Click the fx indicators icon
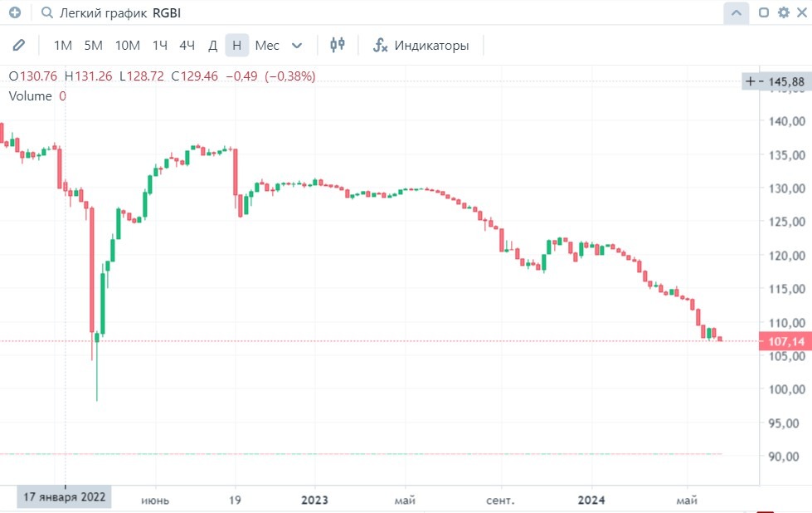 (x=381, y=45)
